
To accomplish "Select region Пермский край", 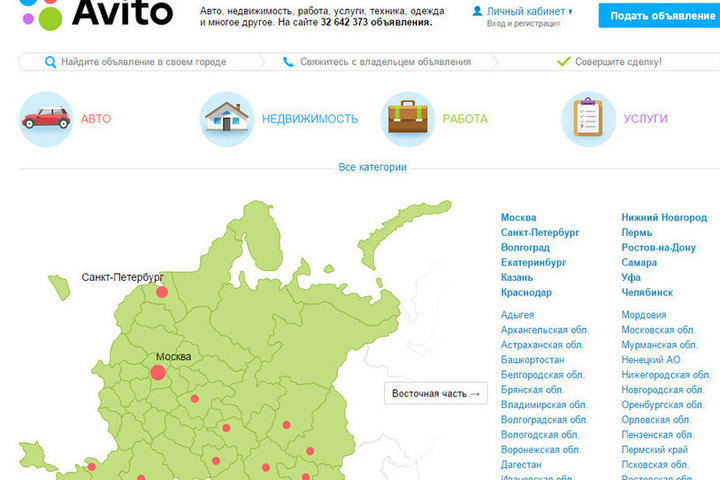I will [655, 450].
